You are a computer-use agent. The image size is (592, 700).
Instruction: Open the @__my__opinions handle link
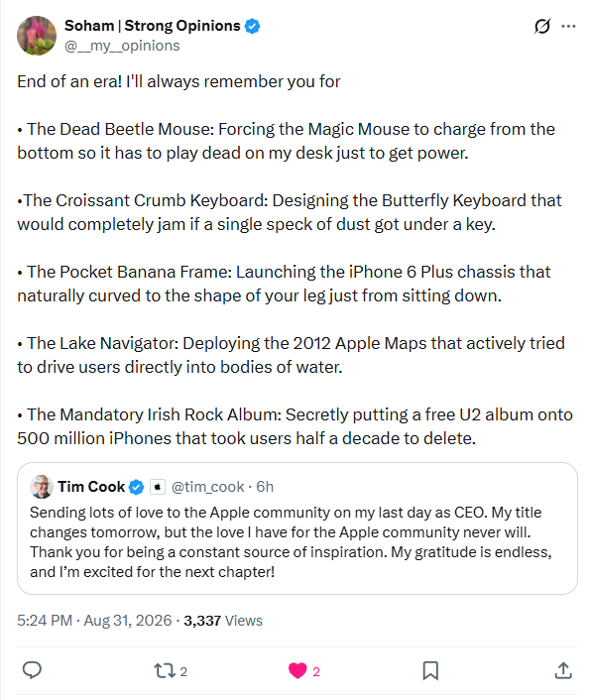coord(122,46)
